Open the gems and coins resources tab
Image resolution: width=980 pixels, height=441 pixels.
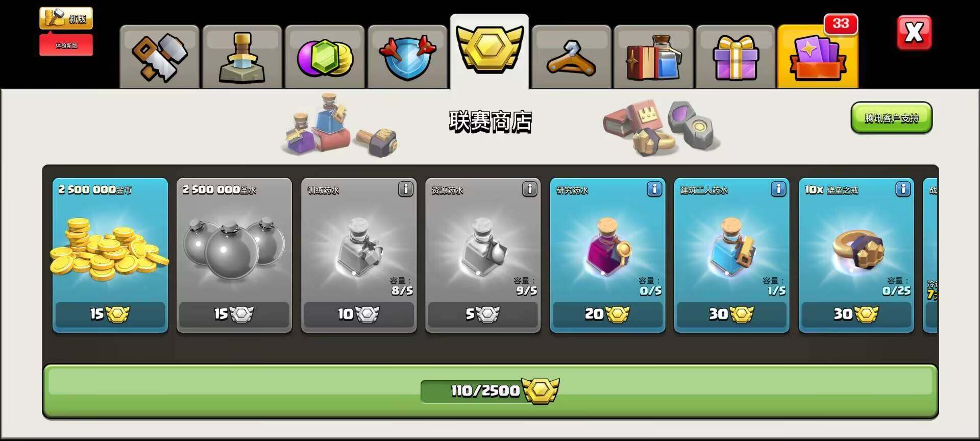325,57
